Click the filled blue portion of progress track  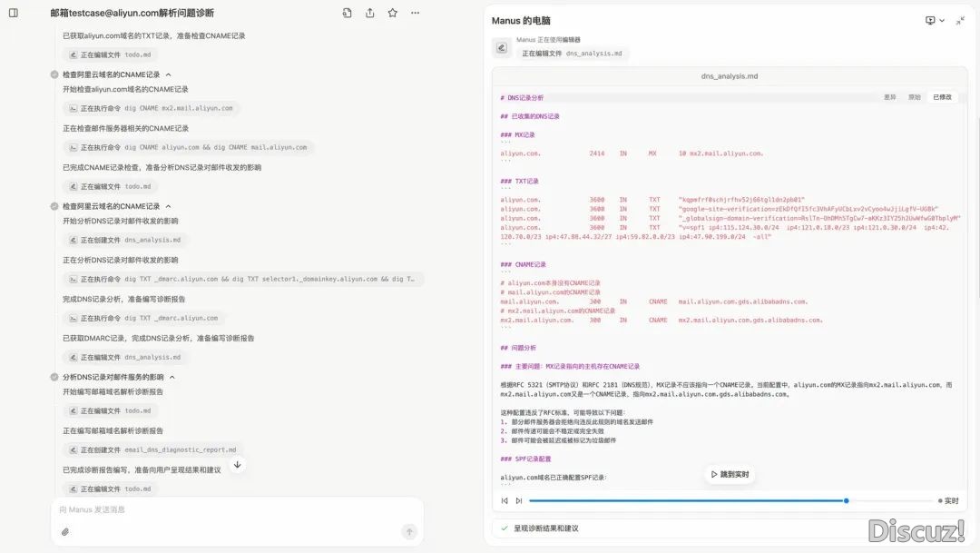click(x=686, y=500)
